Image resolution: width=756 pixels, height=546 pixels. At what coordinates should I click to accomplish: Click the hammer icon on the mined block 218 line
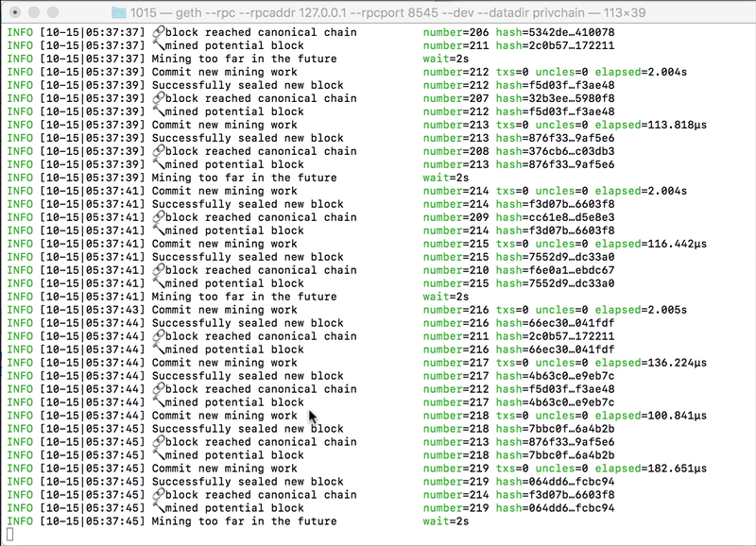tap(159, 455)
